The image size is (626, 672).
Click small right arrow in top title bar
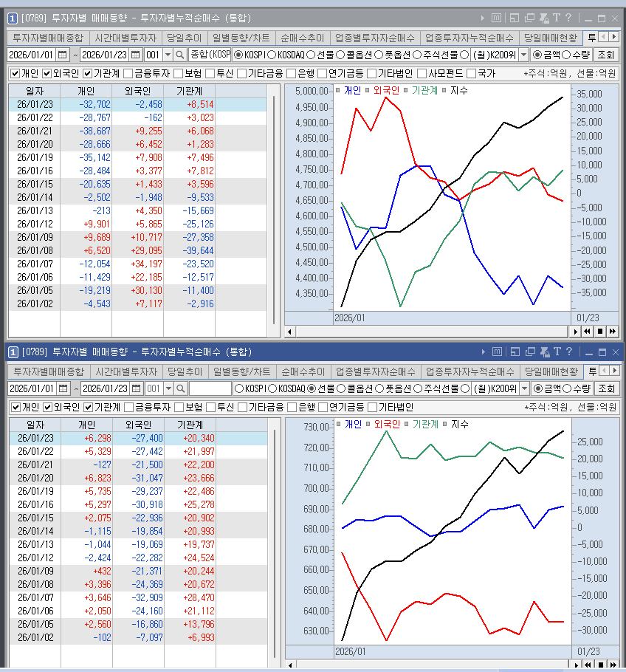point(483,18)
